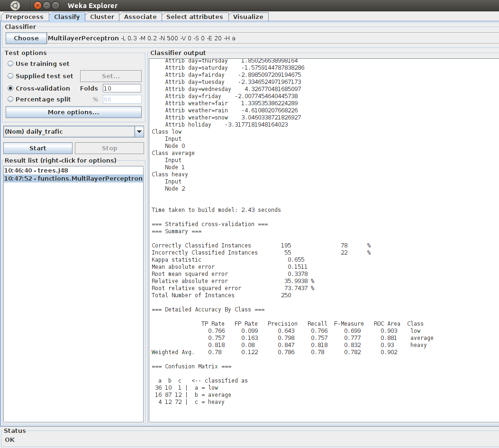
Task: Click the 'Precision' column header
Action: (282, 324)
